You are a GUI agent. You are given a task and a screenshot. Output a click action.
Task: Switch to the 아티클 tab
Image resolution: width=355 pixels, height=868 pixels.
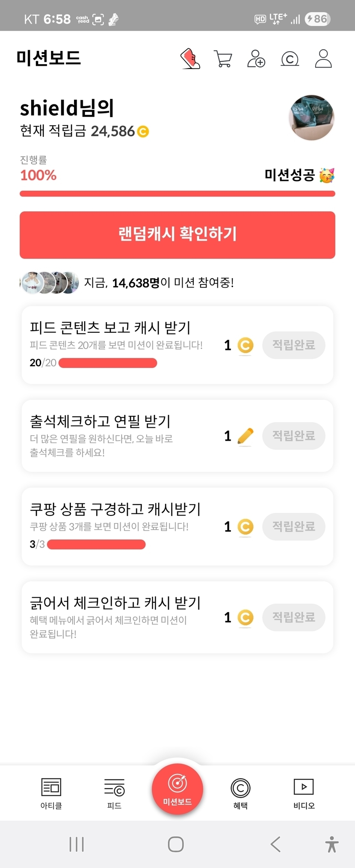click(51, 794)
